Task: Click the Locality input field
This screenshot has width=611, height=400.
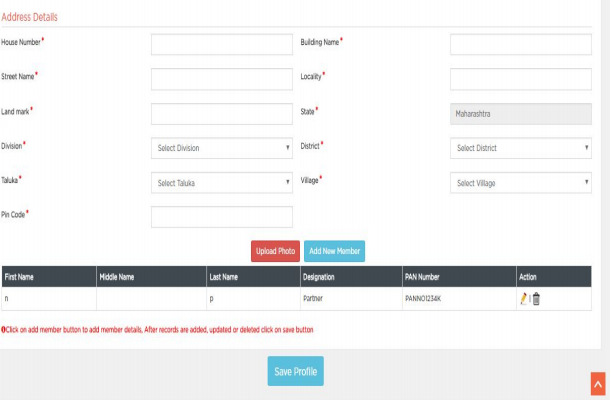Action: click(520, 79)
